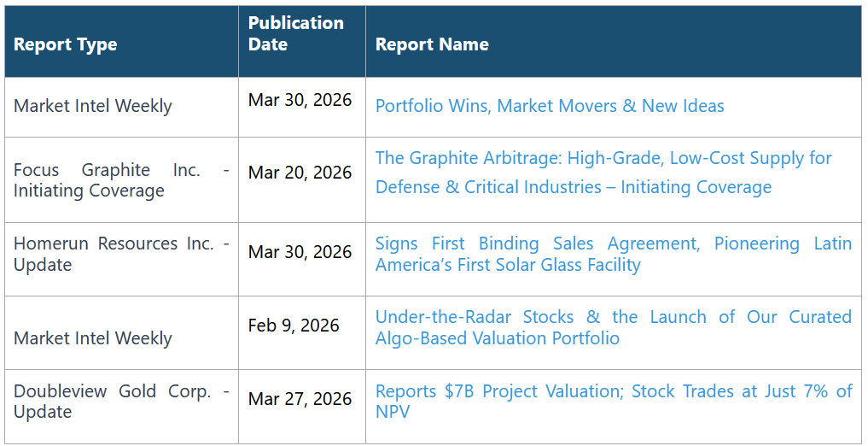Click the Doubleview Gold Corp. company name
Viewport: 868px width, 446px height.
click(112, 391)
